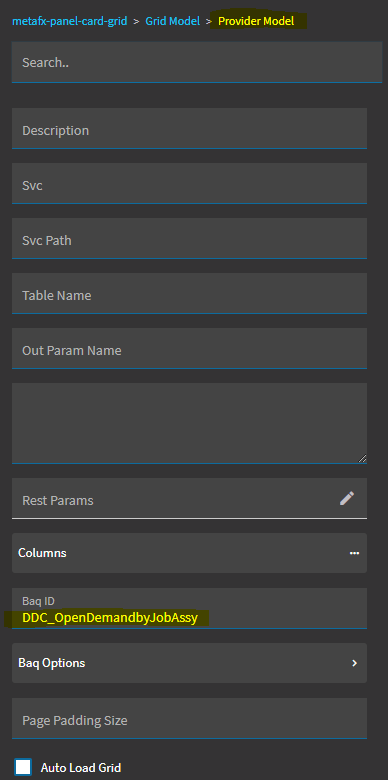Expand Baq Options with the chevron arrow
This screenshot has width=388, height=780.
[x=355, y=663]
